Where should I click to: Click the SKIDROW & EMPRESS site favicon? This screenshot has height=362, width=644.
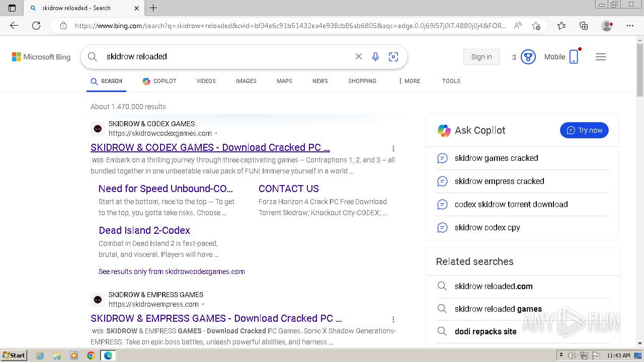(98, 300)
